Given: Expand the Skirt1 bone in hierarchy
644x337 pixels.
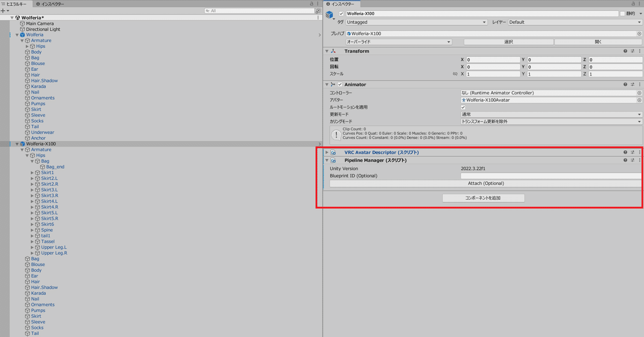Looking at the screenshot, I should (x=32, y=173).
